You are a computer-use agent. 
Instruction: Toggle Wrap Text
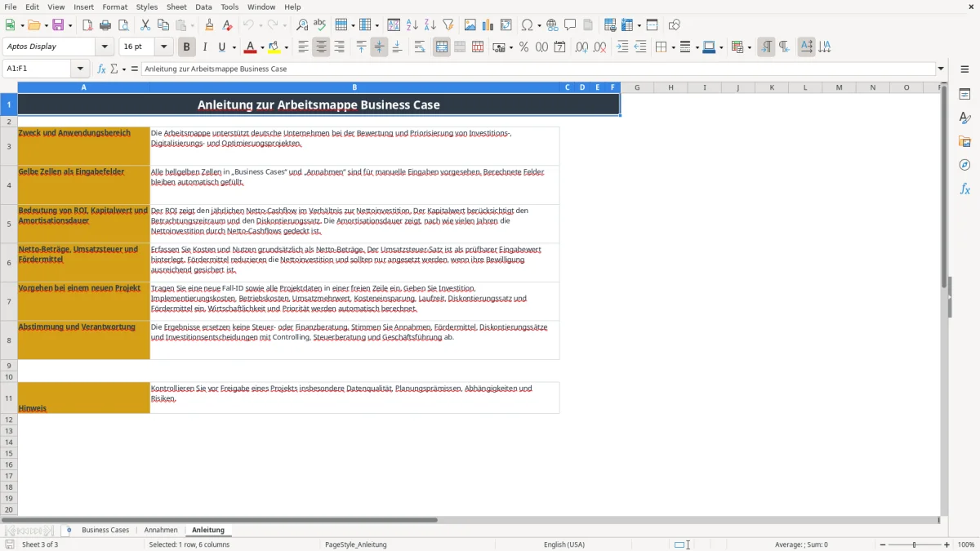click(420, 47)
